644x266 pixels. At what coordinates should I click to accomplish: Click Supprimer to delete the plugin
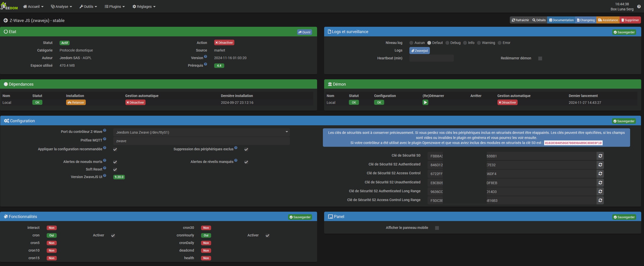630,20
